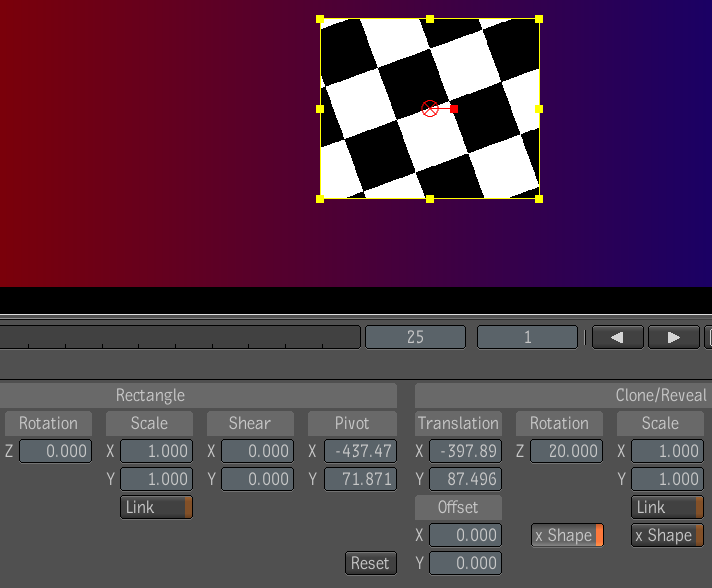
Task: Click the timeline scrub bar
Action: click(180, 337)
